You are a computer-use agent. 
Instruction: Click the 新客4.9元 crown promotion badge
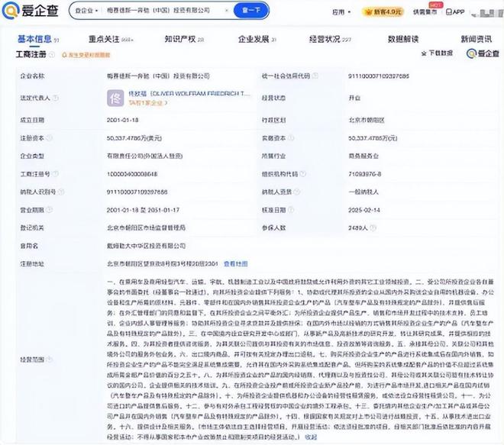click(383, 12)
